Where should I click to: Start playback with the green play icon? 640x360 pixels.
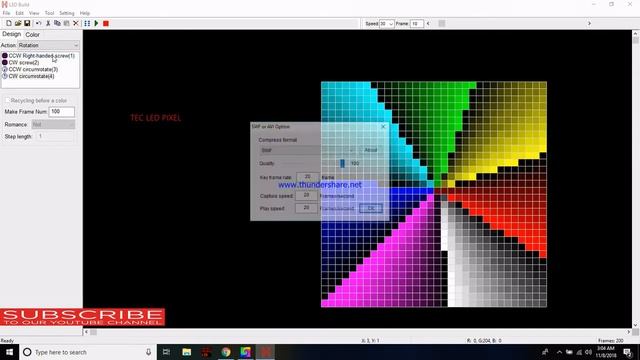click(x=96, y=23)
